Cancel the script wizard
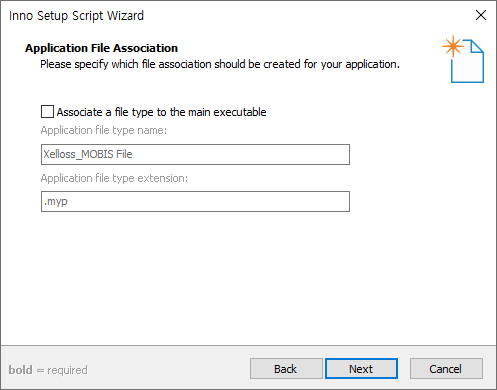The image size is (497, 390). pyautogui.click(x=446, y=369)
